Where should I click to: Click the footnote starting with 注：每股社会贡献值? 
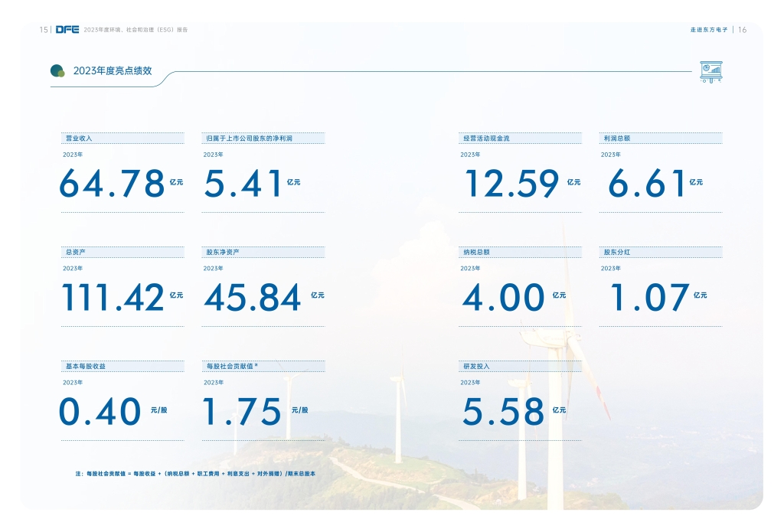[x=195, y=475]
